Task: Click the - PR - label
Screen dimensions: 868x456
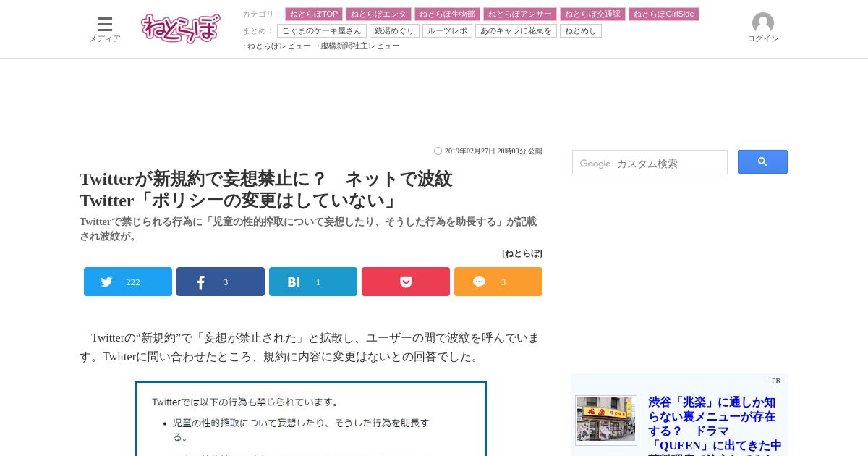Action: click(x=776, y=380)
